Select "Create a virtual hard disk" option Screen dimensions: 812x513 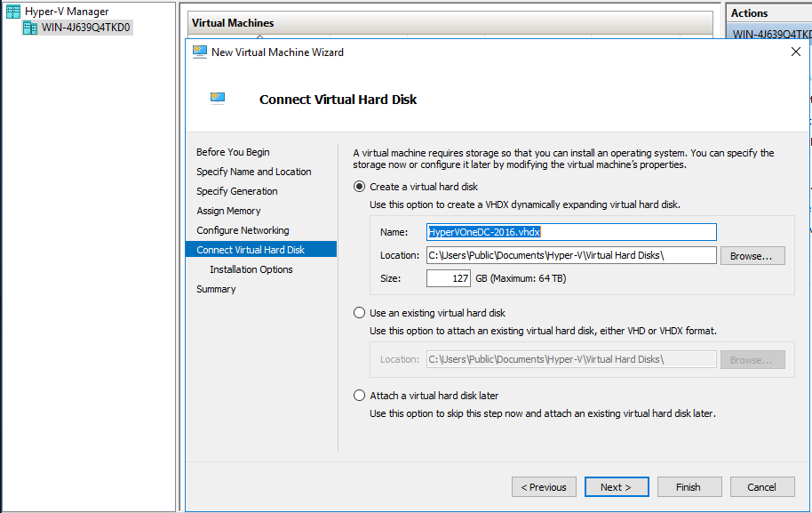click(x=359, y=186)
